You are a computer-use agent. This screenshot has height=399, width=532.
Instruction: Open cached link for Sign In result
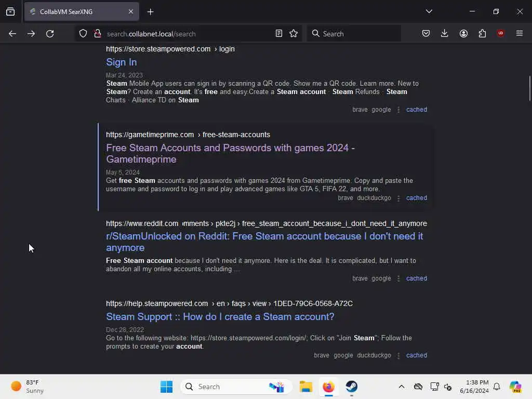(x=417, y=110)
